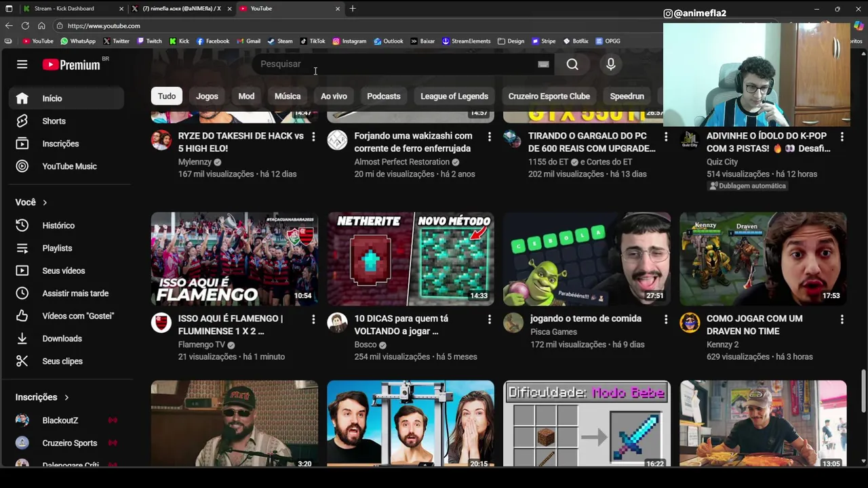Image resolution: width=868 pixels, height=488 pixels.
Task: Open Almost Perfect Restoration channel avatar
Action: click(x=337, y=140)
